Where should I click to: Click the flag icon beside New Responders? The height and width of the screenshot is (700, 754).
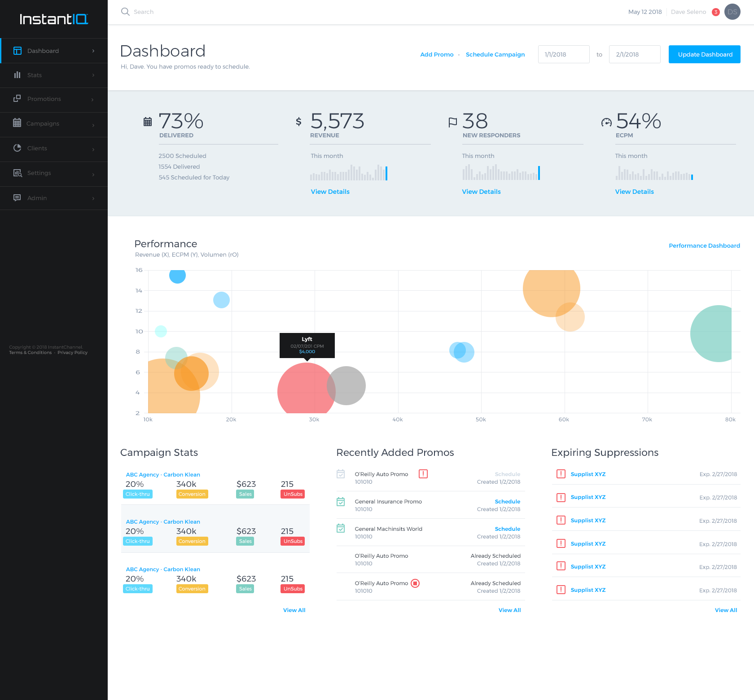tap(453, 121)
